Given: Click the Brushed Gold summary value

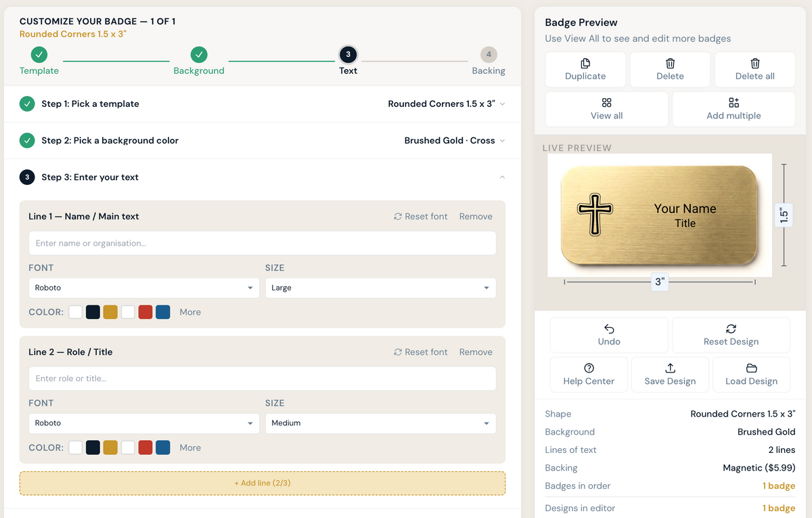Looking at the screenshot, I should coord(766,432).
